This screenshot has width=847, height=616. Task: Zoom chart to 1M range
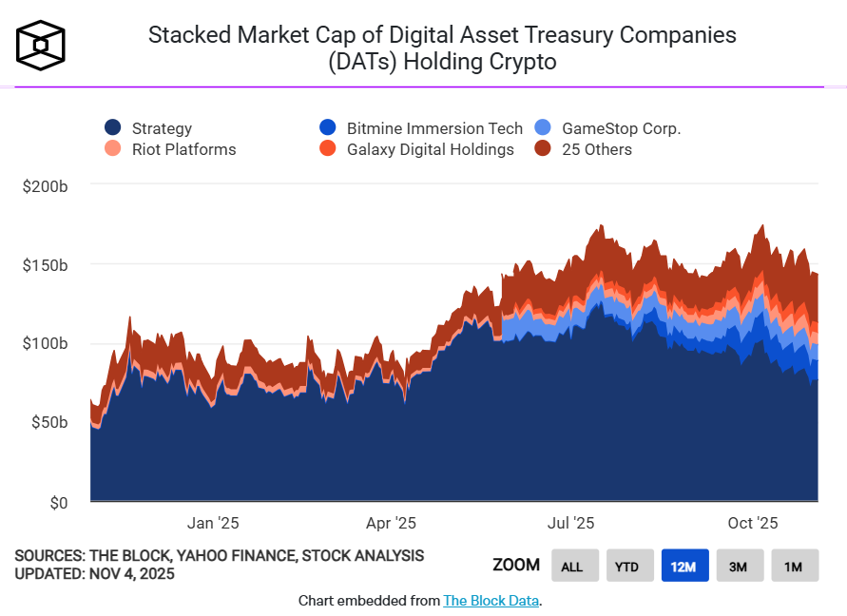tap(794, 567)
